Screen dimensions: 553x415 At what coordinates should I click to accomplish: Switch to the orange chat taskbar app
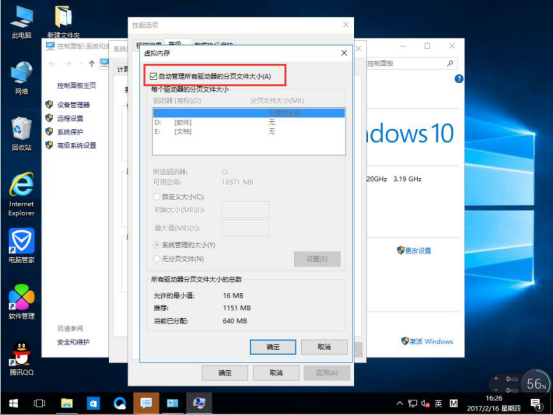146,403
